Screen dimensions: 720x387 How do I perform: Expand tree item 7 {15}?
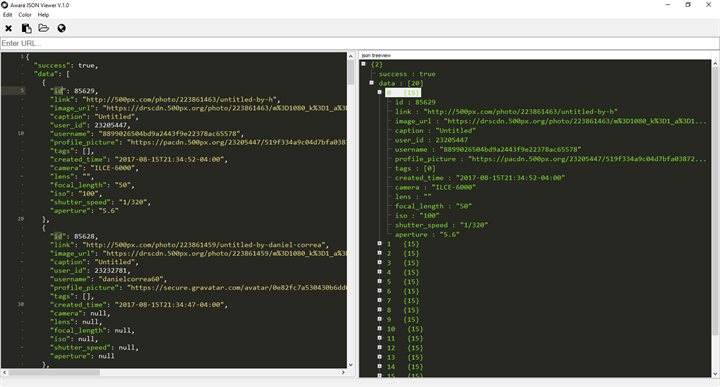tap(380, 300)
